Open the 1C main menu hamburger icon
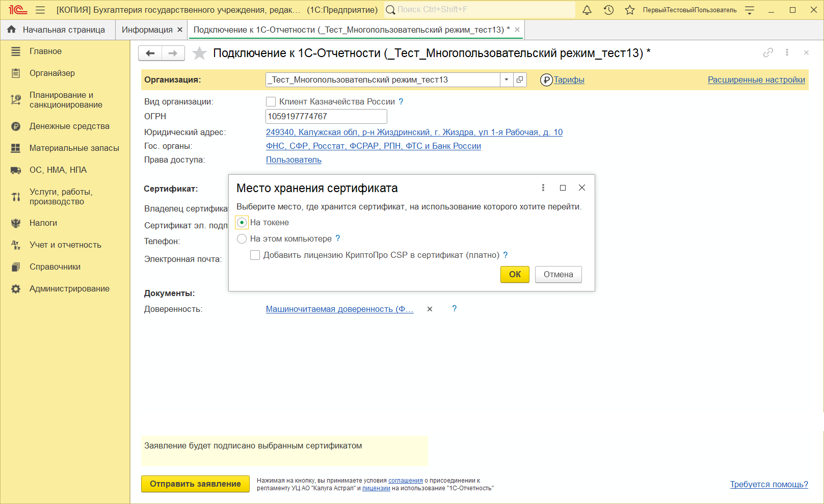The width and height of the screenshot is (824, 504). [x=40, y=10]
